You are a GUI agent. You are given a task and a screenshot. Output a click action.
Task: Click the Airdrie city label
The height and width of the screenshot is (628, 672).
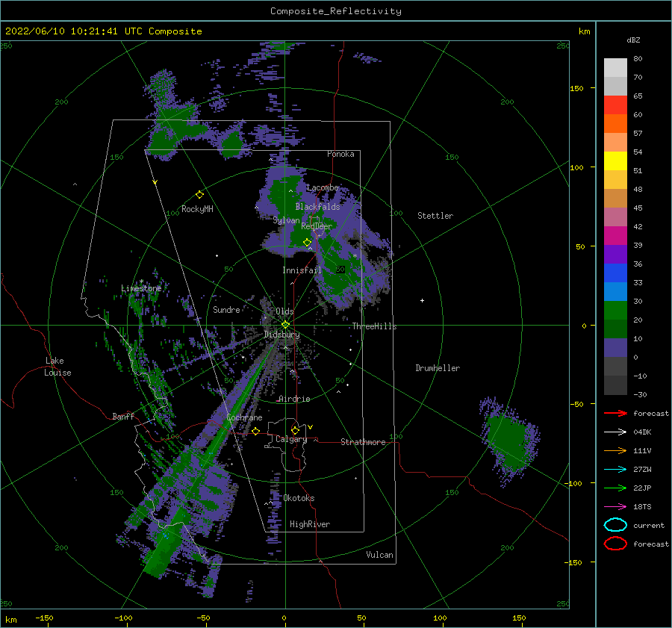pos(294,399)
